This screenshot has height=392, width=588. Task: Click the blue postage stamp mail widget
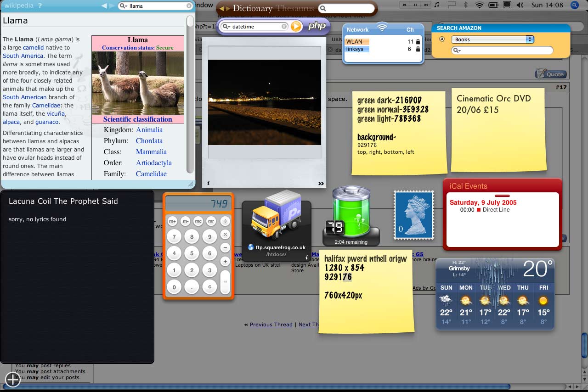click(414, 215)
